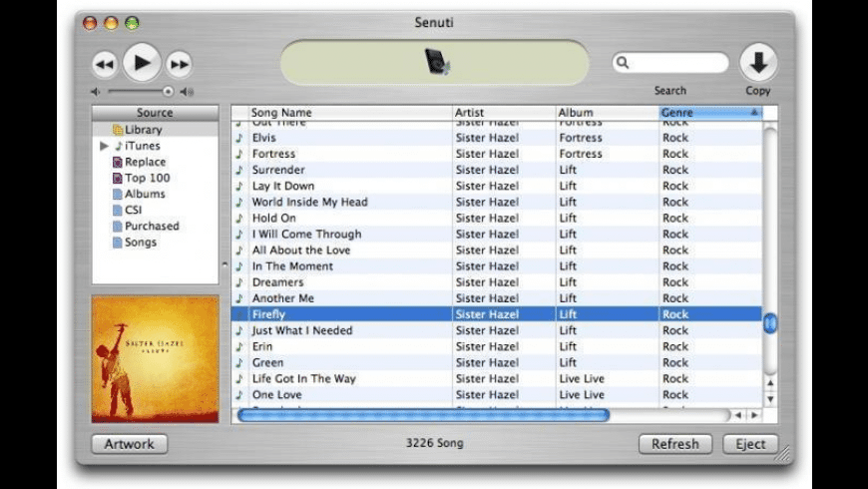The width and height of the screenshot is (868, 489).
Task: Click the Copy down-arrow button
Action: (x=758, y=62)
